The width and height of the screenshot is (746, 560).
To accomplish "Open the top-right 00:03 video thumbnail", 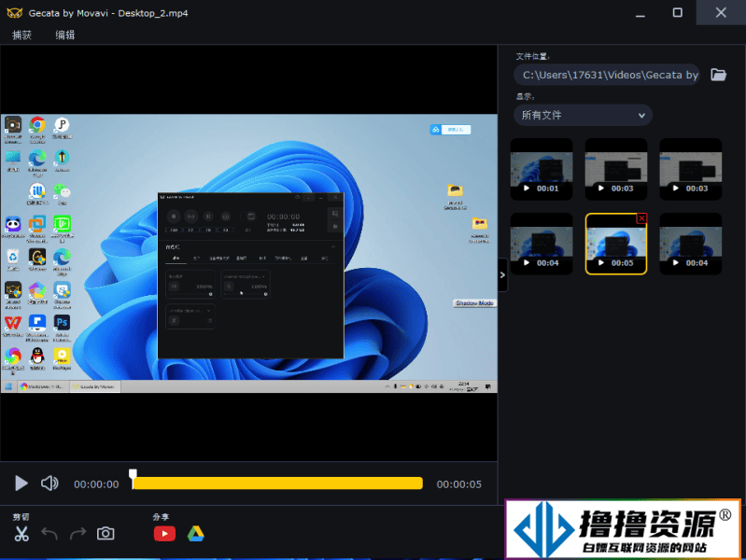I will click(x=691, y=169).
